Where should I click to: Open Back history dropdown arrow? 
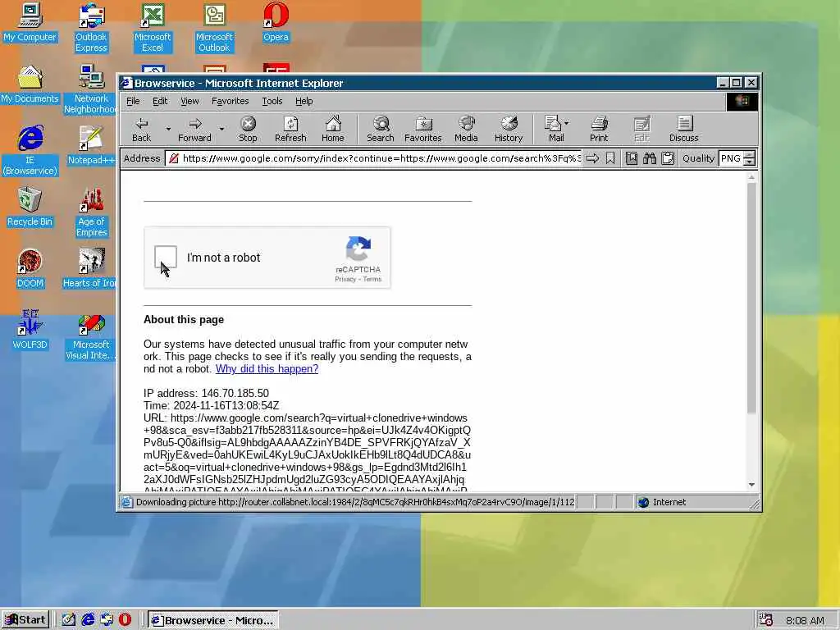point(168,129)
